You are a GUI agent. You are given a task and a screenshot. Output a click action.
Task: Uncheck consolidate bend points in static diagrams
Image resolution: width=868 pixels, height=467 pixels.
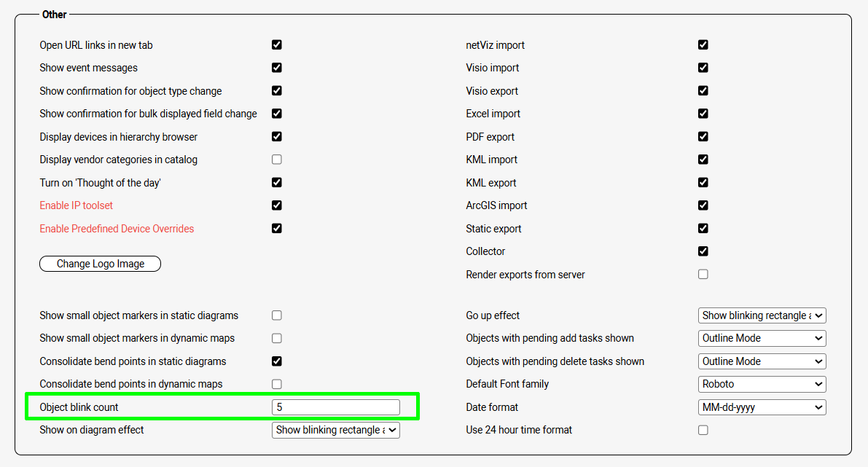pos(277,361)
